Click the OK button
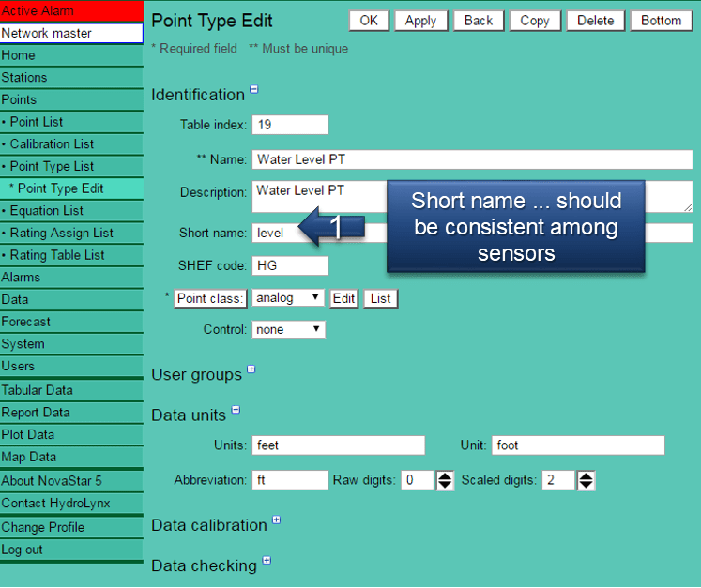 (x=369, y=21)
